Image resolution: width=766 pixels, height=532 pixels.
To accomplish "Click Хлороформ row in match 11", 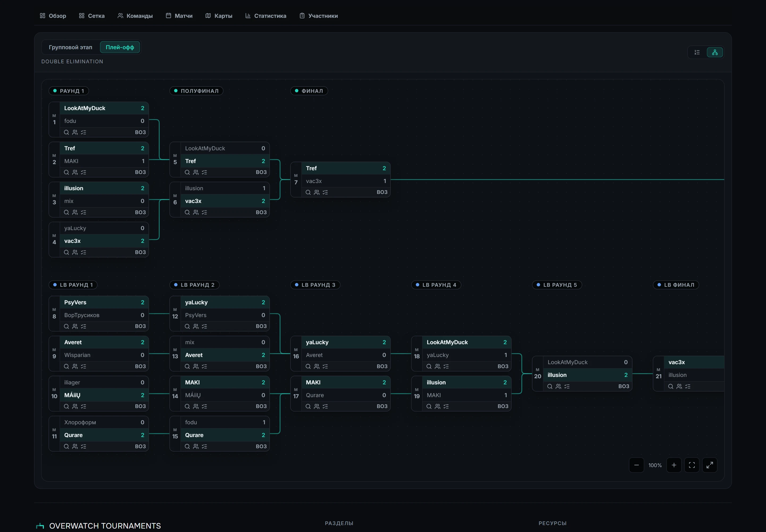I will 104,422.
